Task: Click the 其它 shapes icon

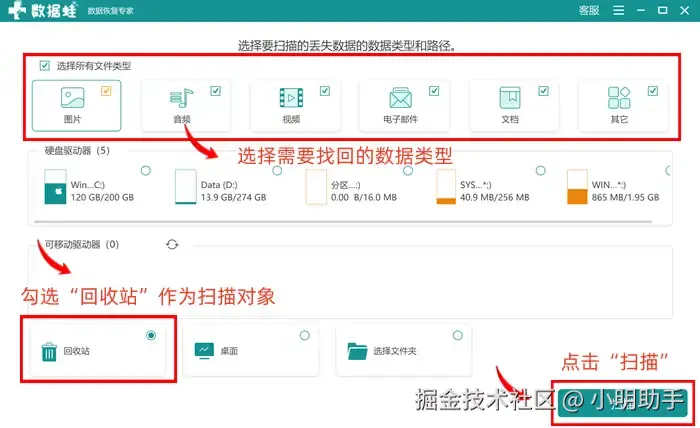Action: click(x=619, y=98)
